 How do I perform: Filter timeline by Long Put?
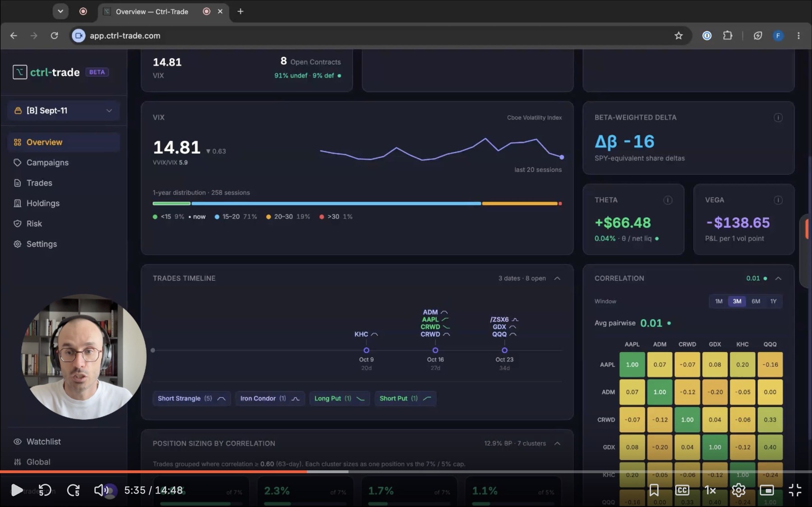pos(339,398)
